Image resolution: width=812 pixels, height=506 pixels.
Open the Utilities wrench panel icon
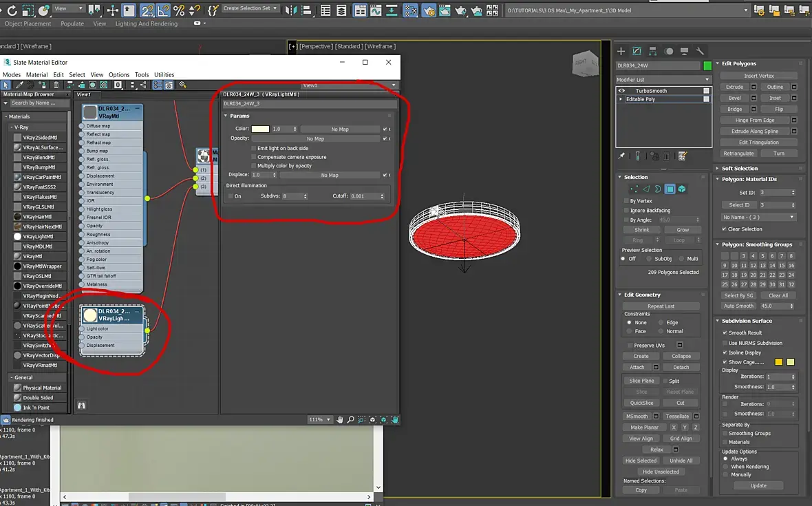pos(700,51)
